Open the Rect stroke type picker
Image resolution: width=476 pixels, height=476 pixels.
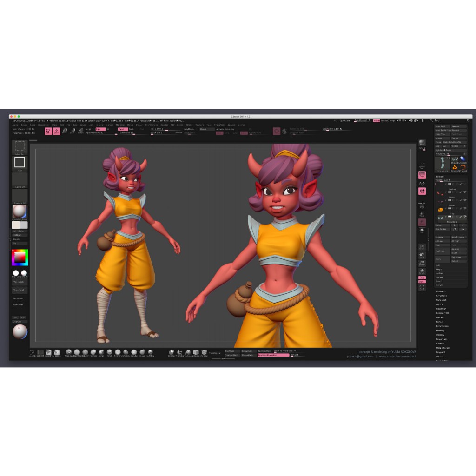click(x=20, y=163)
